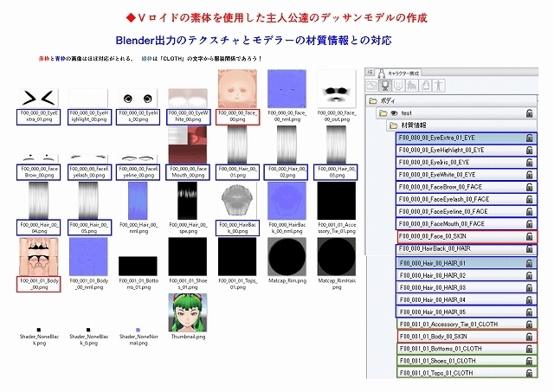Toggle lock on the test row
554x392 pixels.
[529, 113]
